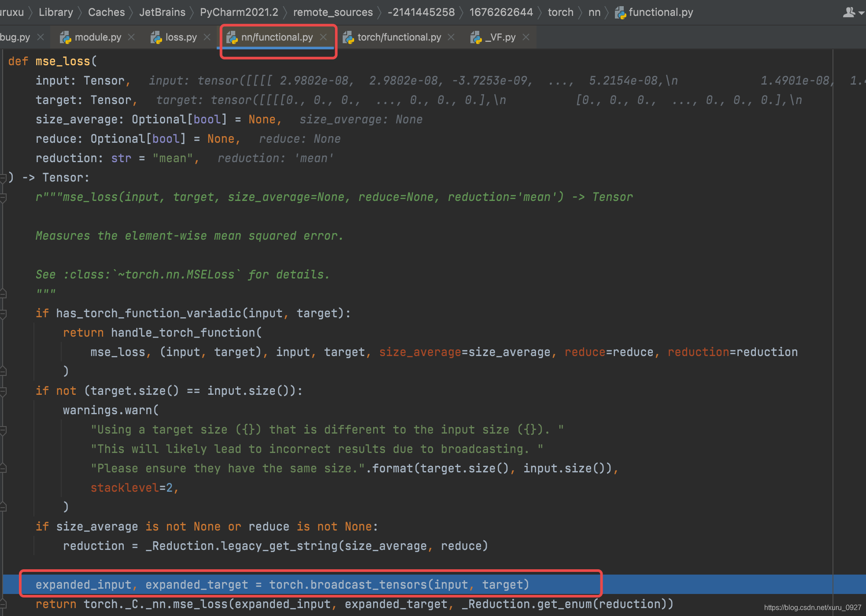
Task: Open -2141445258 folder in the breadcrumb
Action: click(x=421, y=12)
